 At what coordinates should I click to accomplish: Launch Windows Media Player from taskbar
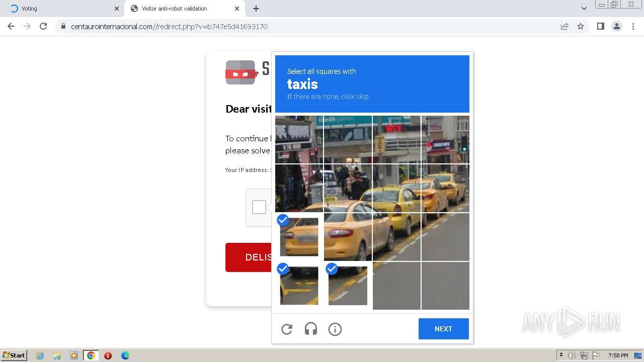pyautogui.click(x=74, y=355)
